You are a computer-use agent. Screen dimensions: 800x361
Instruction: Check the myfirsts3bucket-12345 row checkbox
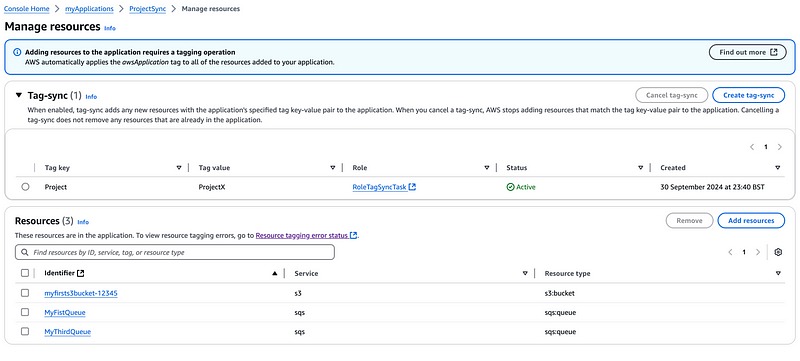25,293
